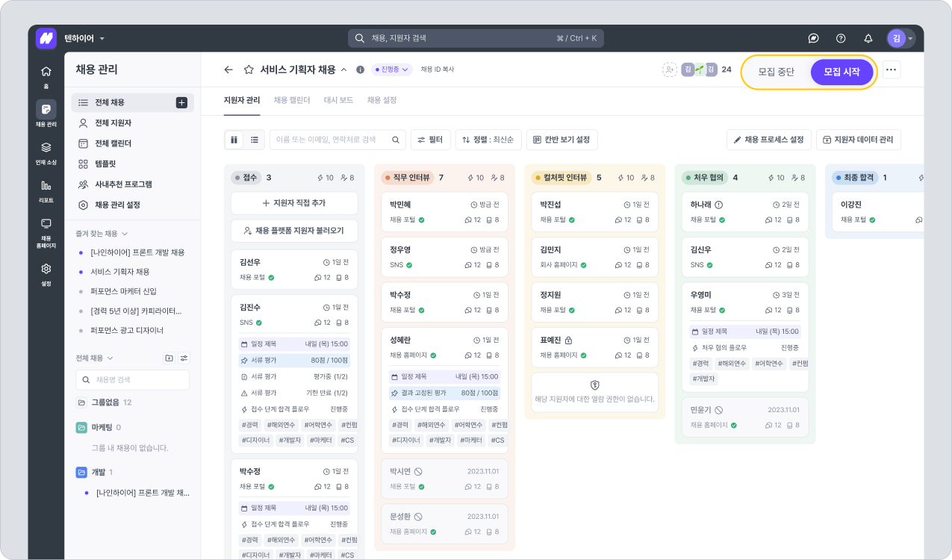Switch to kanban board view
952x560 pixels.
point(234,140)
